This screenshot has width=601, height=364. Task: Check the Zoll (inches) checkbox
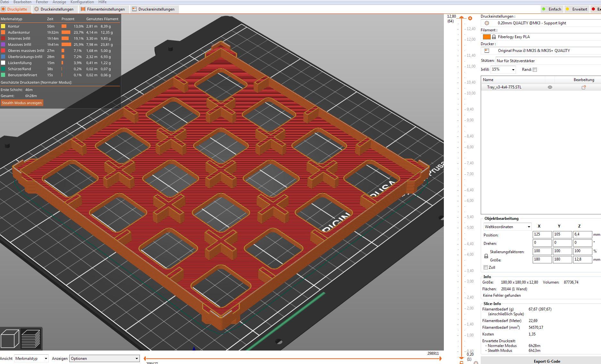tap(486, 268)
